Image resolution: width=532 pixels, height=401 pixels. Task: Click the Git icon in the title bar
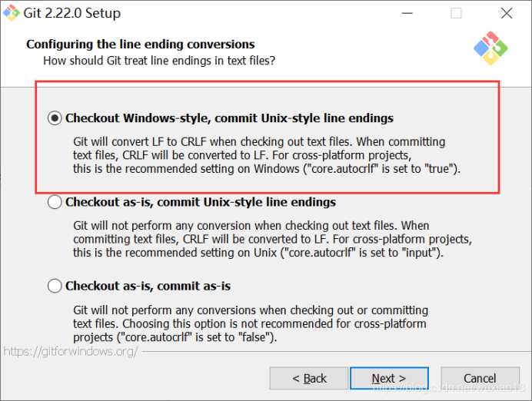[12, 13]
